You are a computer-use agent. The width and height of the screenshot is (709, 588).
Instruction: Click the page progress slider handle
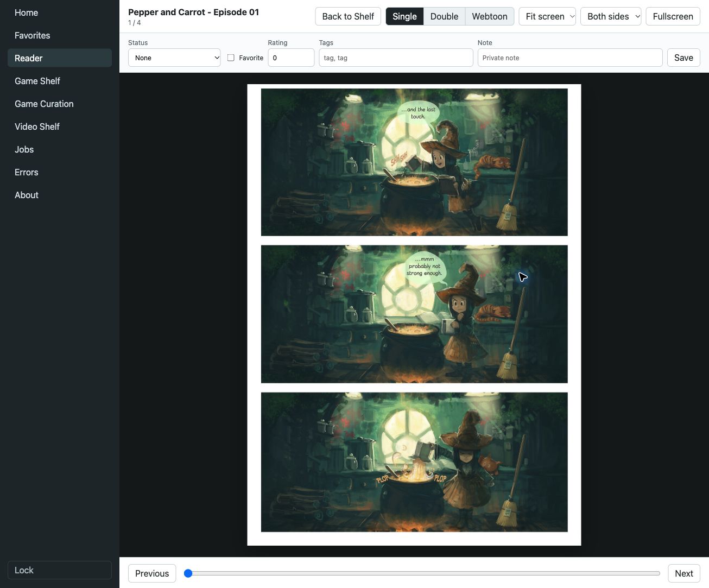tap(188, 573)
